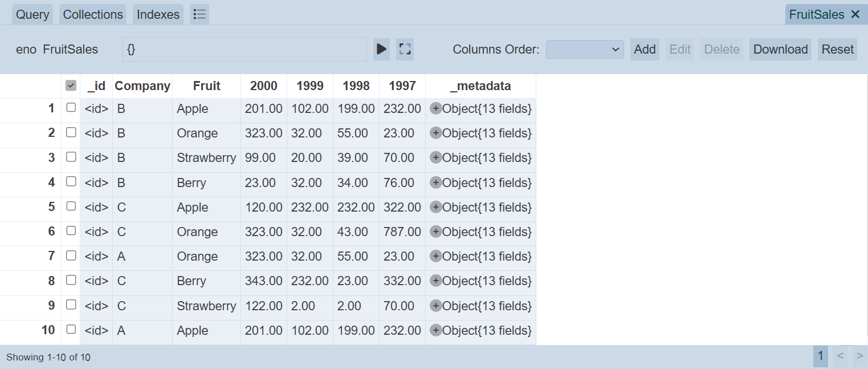Click plus icon on row 10 metadata
Viewport: 868px width, 369px height.
[x=436, y=330]
